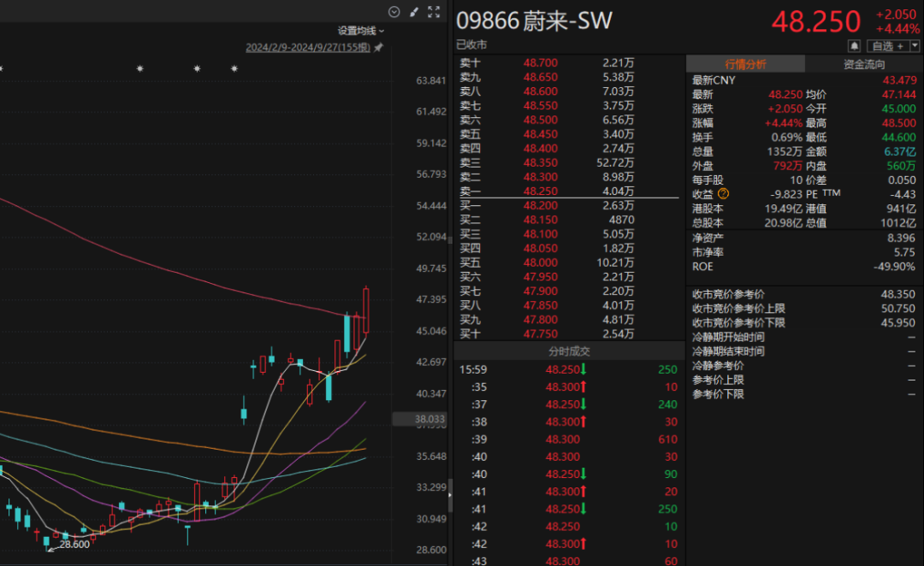Select the drawing brush tool icon
924x566 pixels.
414,12
